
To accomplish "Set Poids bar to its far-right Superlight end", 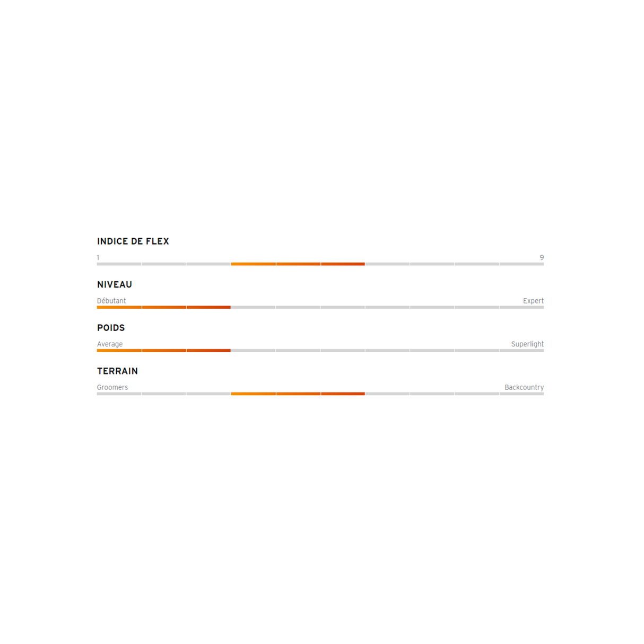I will (x=542, y=351).
